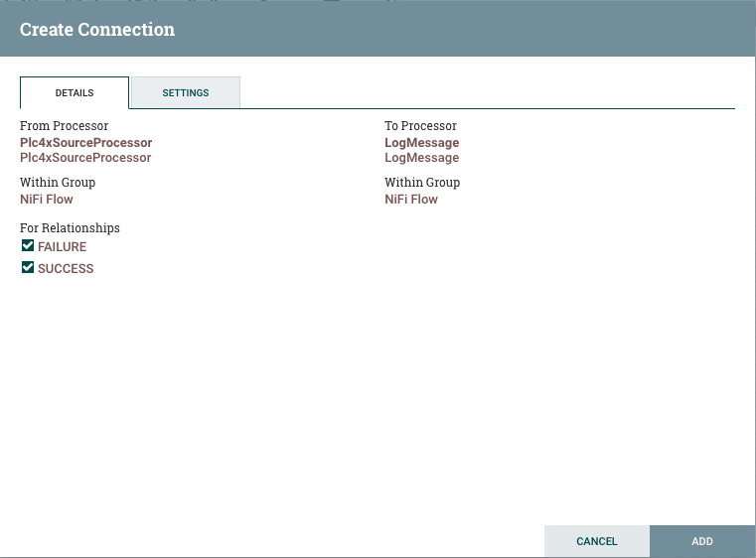Select the Details tab
Image resolution: width=756 pixels, height=558 pixels.
click(75, 92)
